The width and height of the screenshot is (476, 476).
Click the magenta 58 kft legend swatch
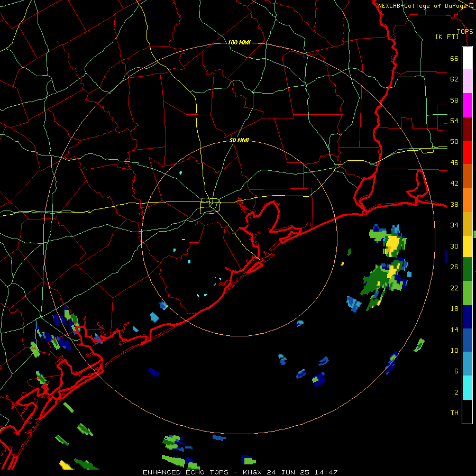(x=467, y=105)
